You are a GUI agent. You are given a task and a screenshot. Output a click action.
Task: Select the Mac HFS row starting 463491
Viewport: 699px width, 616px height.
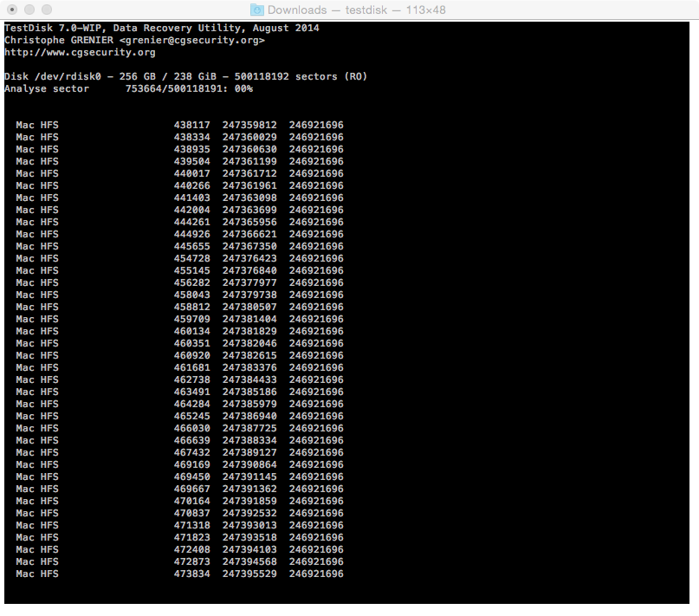[x=179, y=392]
